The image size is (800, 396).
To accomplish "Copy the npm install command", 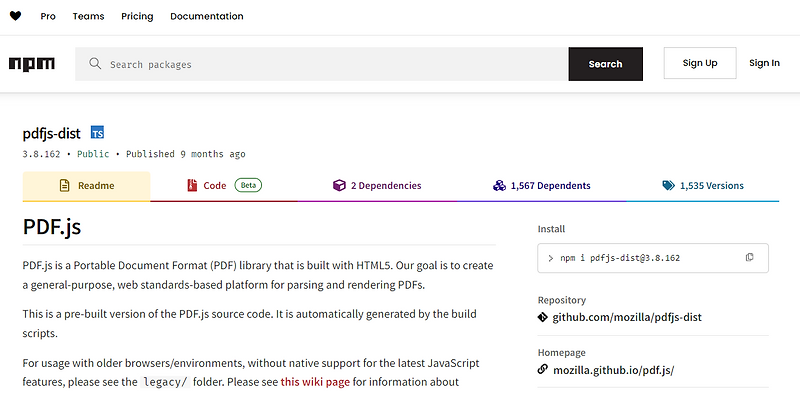I will point(749,258).
